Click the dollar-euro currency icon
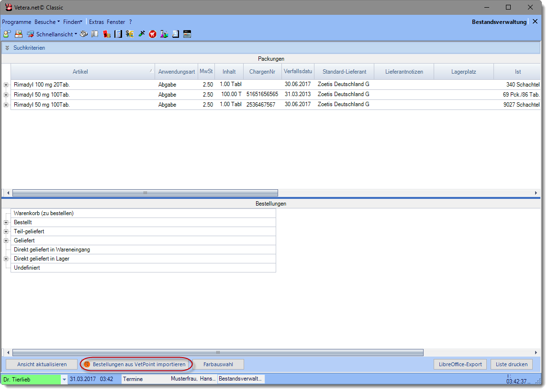 130,34
